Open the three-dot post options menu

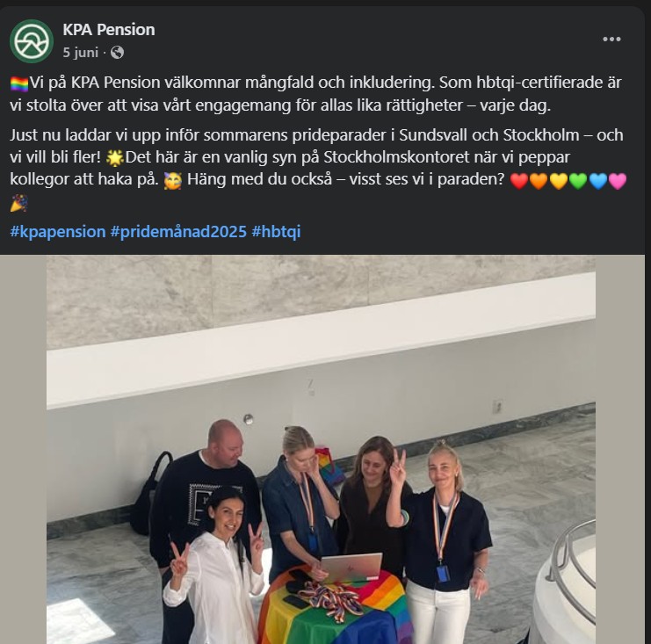pos(611,39)
